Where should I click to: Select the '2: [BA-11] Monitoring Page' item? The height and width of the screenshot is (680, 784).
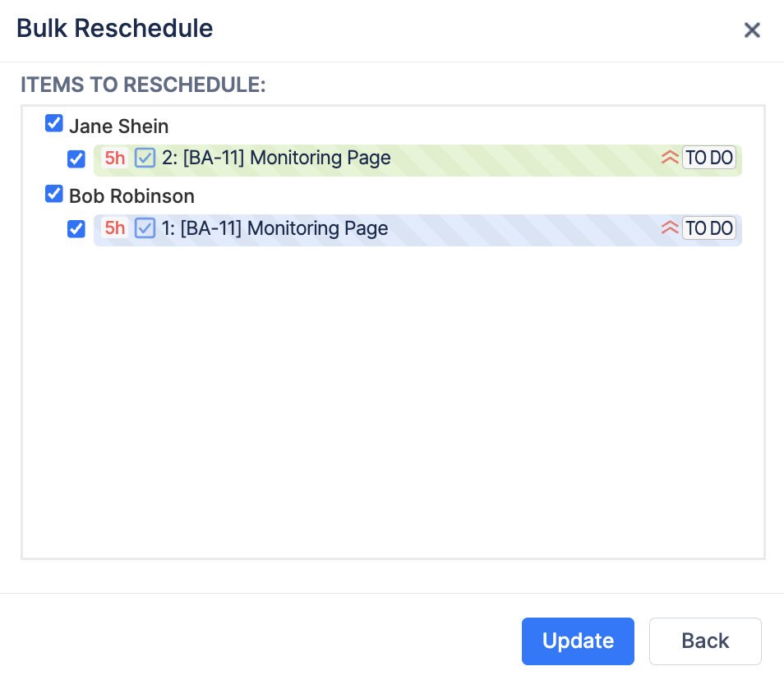click(x=417, y=160)
